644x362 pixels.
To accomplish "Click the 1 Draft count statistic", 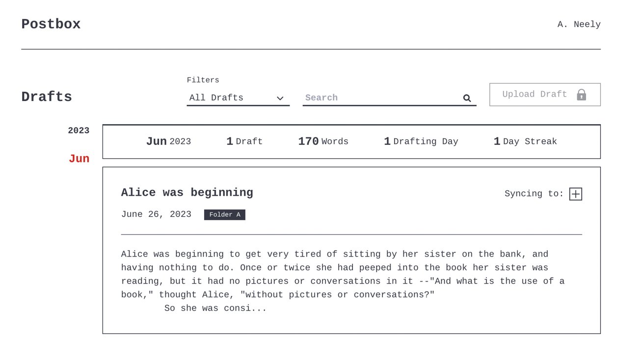I will 244,142.
